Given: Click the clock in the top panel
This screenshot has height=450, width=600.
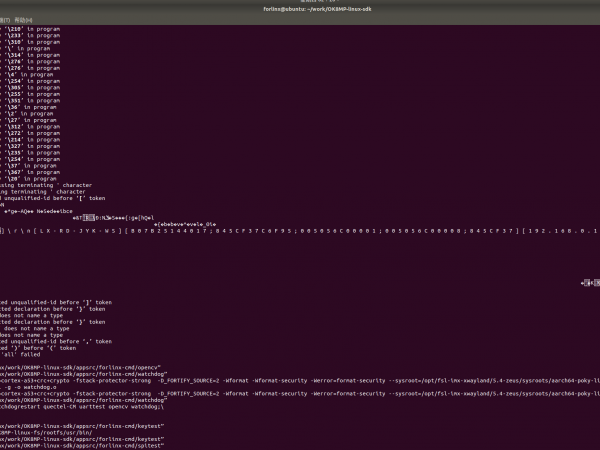Looking at the screenshot, I should click(x=299, y=2).
